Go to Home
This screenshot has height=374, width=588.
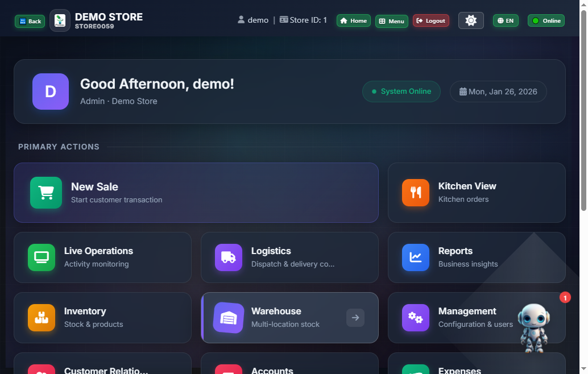pyautogui.click(x=354, y=20)
